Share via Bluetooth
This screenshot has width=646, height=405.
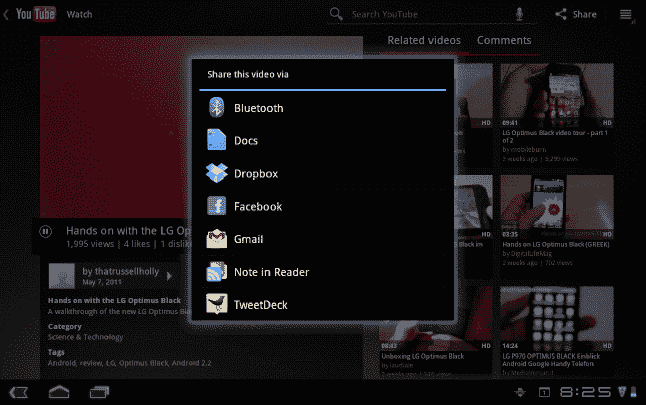point(323,108)
